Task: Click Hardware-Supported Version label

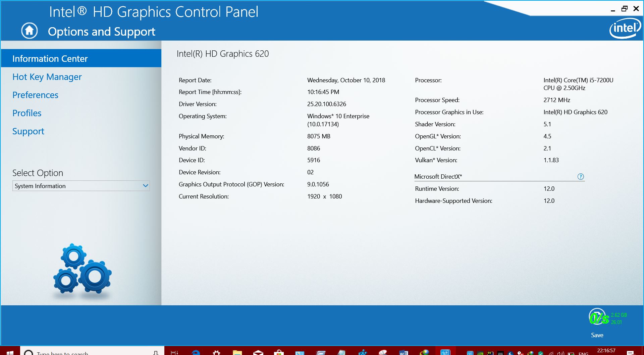Action: [453, 201]
